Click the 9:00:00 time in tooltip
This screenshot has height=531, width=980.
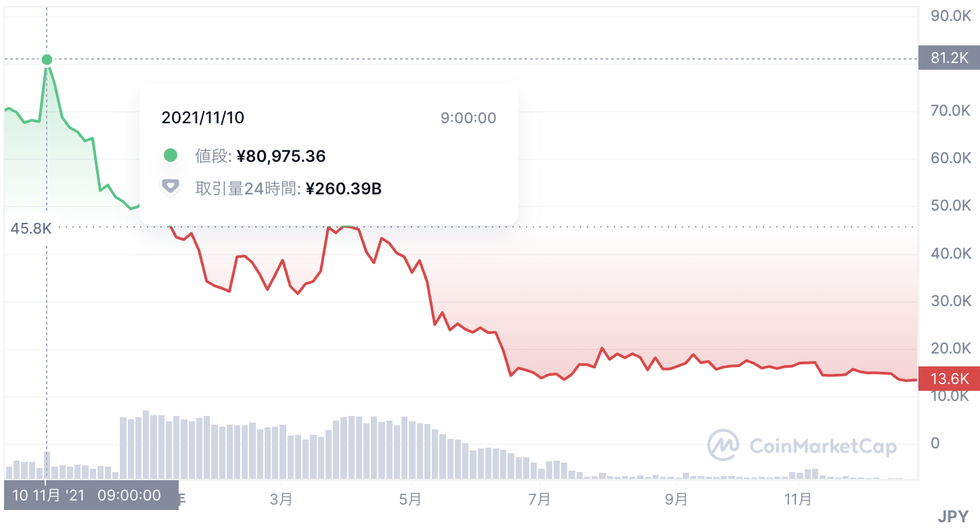pos(468,118)
